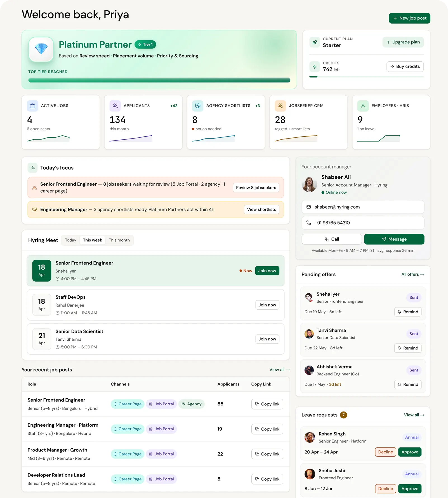Copy link for Product Manager Growth post
Viewport: 448px width, 498px height.
tap(267, 454)
